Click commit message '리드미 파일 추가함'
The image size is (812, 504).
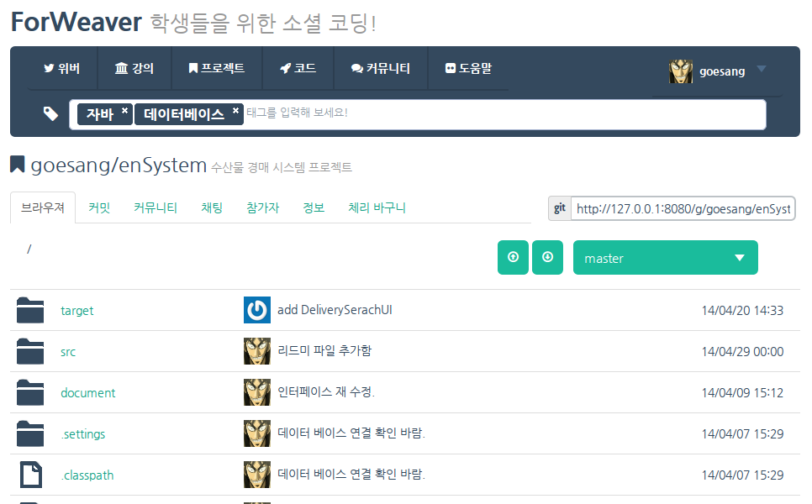tap(324, 351)
